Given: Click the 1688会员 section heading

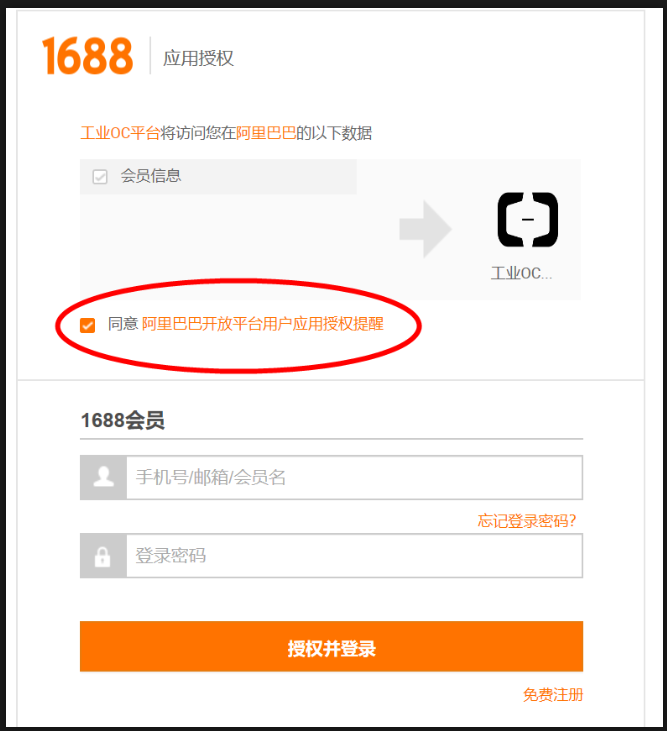Looking at the screenshot, I should point(123,420).
